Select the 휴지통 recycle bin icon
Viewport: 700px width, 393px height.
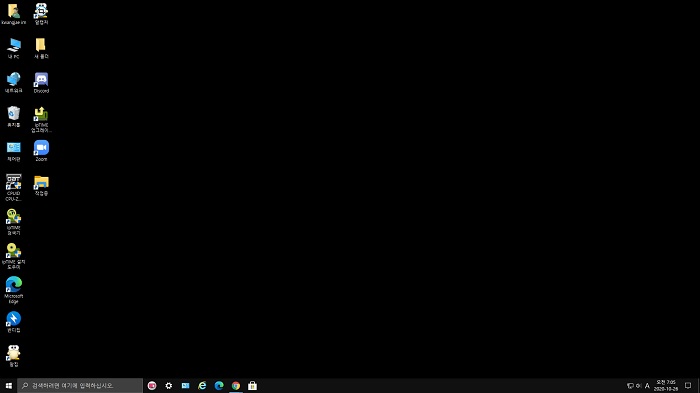tap(13, 117)
